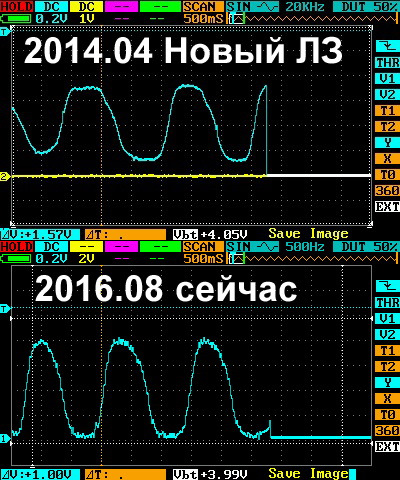Screen dimensions: 400x480
Task: Click the DUT 50% duty cycle control in top panel
Action: [x=366, y=6]
